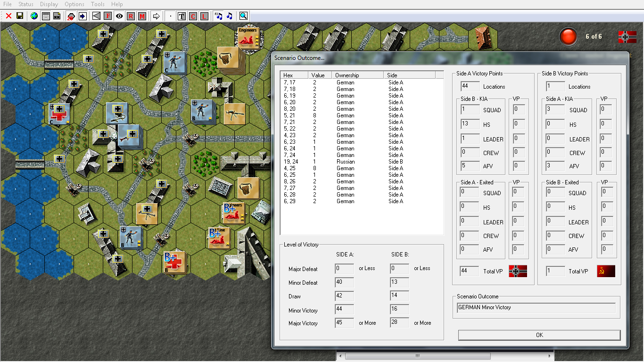Click the small dot toolbar button
This screenshot has height=362, width=644.
171,16
